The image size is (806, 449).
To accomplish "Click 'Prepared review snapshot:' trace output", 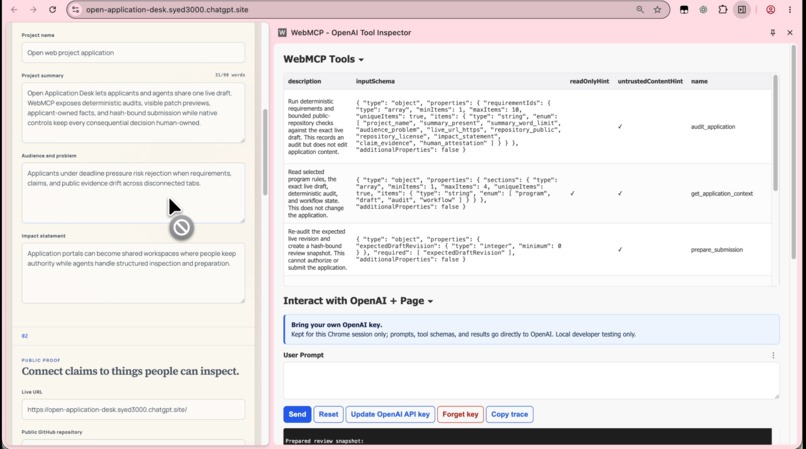I will click(x=325, y=441).
